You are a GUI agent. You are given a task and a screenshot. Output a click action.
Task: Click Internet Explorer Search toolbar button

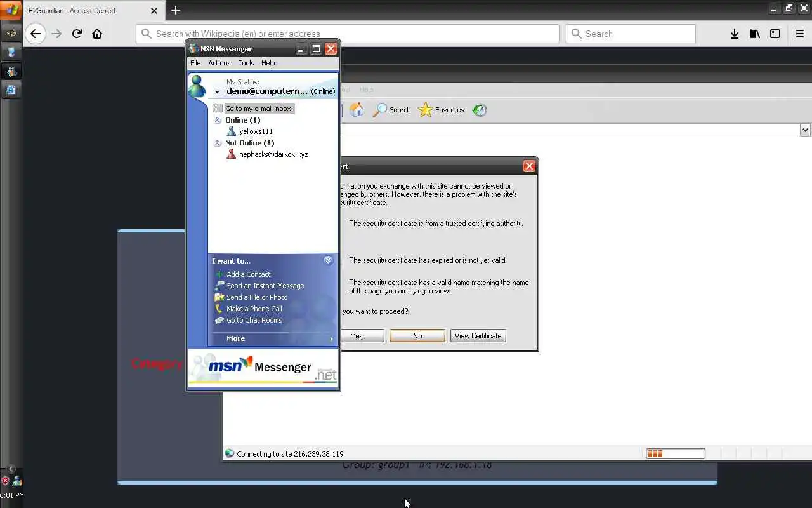(x=391, y=110)
